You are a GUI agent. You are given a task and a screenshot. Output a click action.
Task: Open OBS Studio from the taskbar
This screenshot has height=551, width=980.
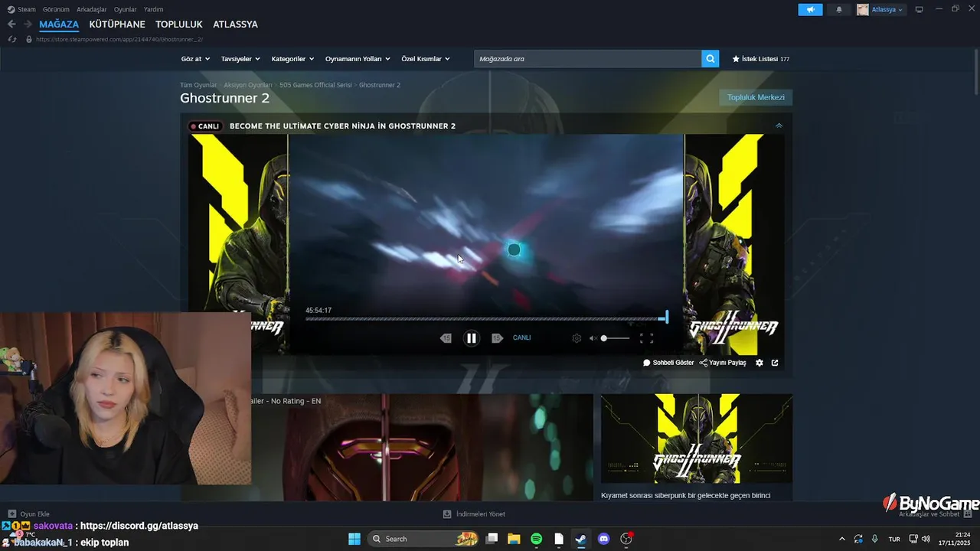pos(626,539)
